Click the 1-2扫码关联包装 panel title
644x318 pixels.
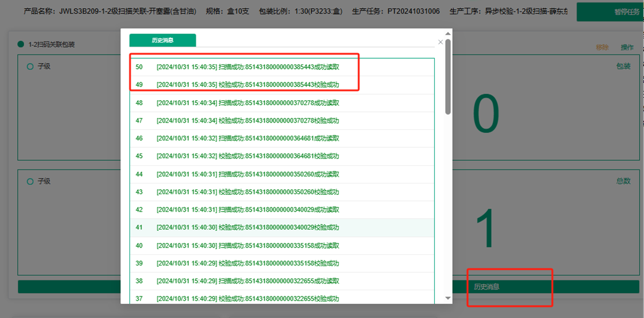52,45
